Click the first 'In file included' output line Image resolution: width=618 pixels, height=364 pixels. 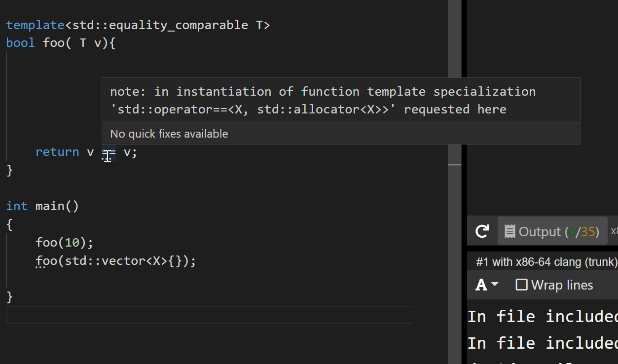[542, 317]
